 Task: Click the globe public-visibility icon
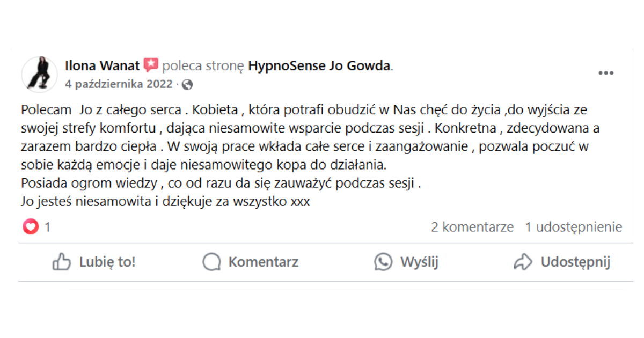tap(187, 84)
